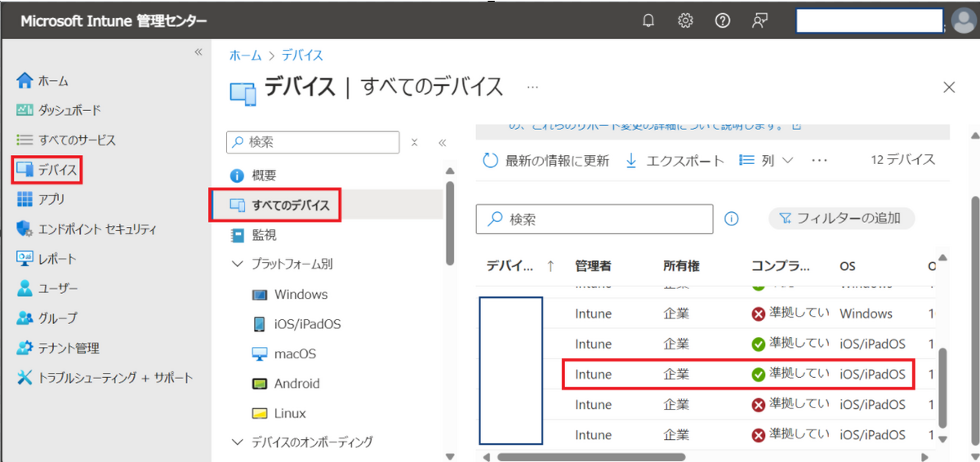Open アプリ in sidebar

tap(41, 199)
